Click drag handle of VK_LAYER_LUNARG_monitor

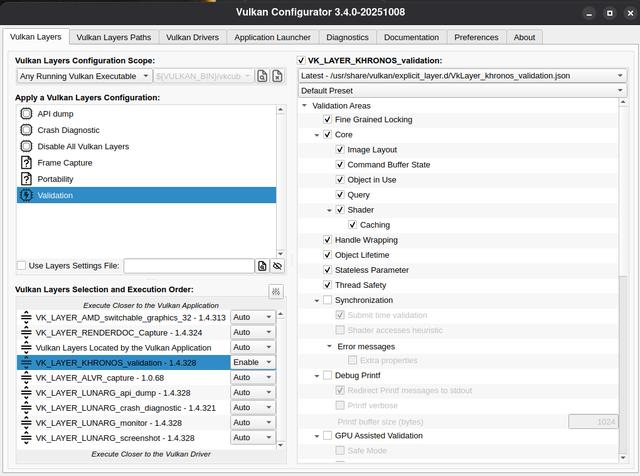click(26, 423)
